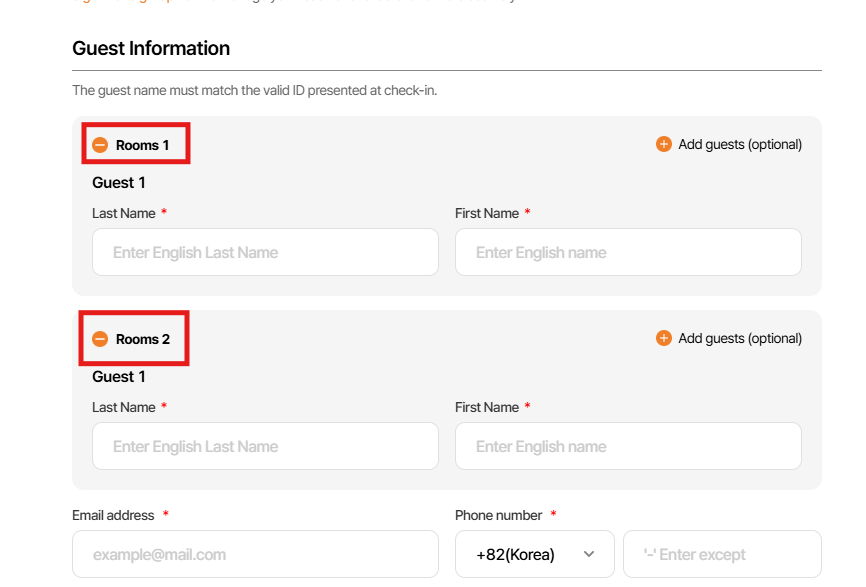This screenshot has height=587, width=866.
Task: Focus the Last Name field in Rooms 1
Action: 265,252
